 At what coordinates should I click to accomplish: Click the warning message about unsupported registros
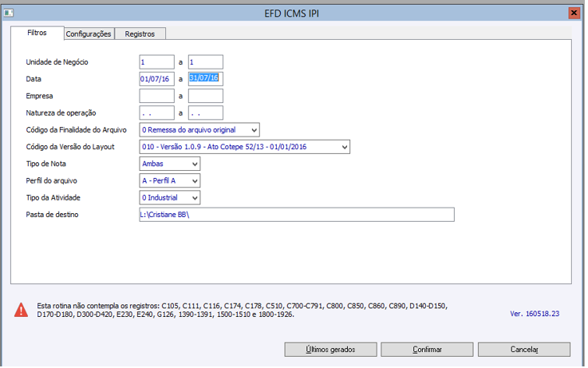(242, 310)
